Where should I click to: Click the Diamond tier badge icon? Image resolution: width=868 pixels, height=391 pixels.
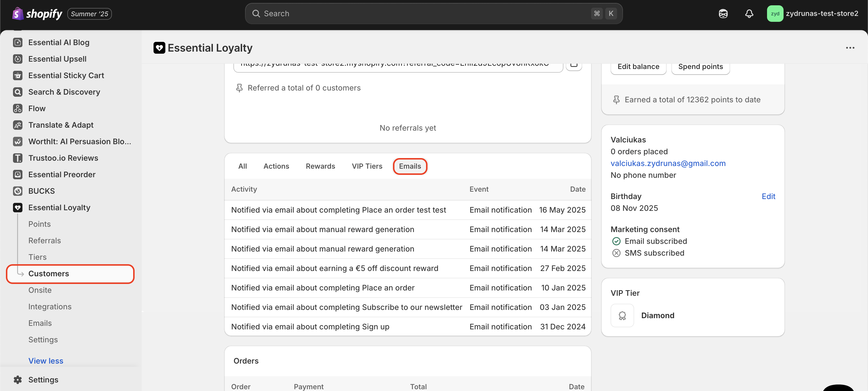click(x=622, y=315)
